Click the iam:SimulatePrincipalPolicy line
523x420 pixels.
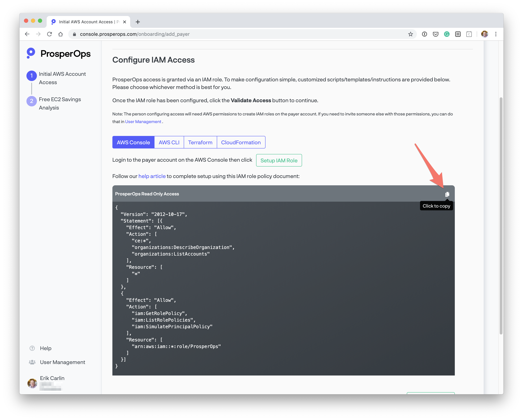coord(172,326)
